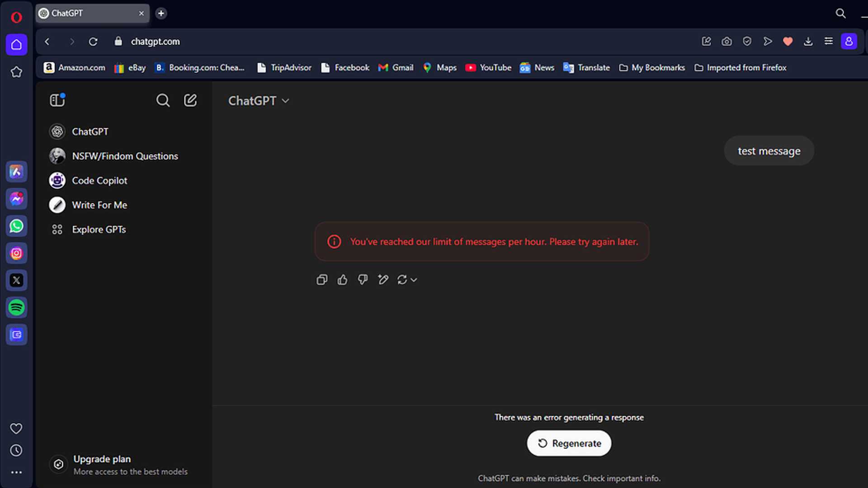This screenshot has height=488, width=868.
Task: Copy the response with the copy icon
Action: click(322, 280)
